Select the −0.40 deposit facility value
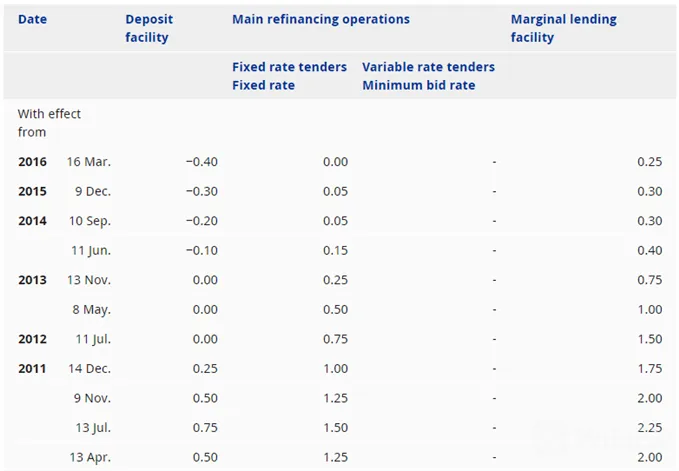 point(202,162)
